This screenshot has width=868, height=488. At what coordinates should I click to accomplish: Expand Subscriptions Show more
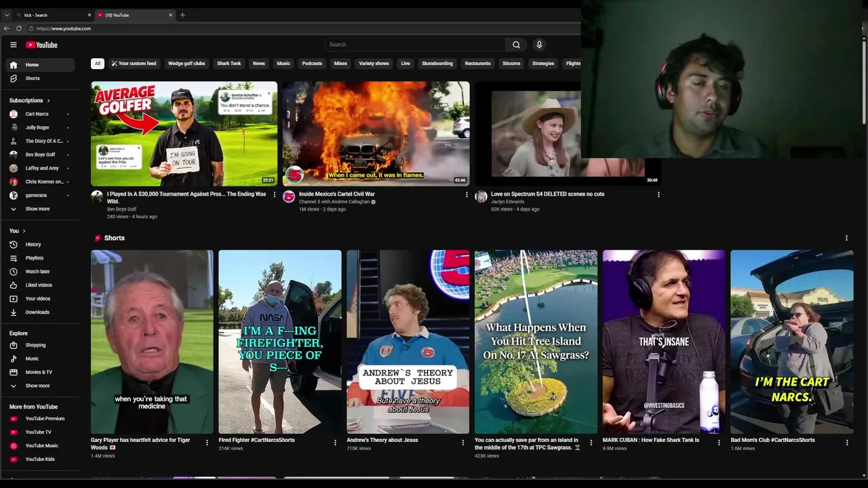pos(40,209)
